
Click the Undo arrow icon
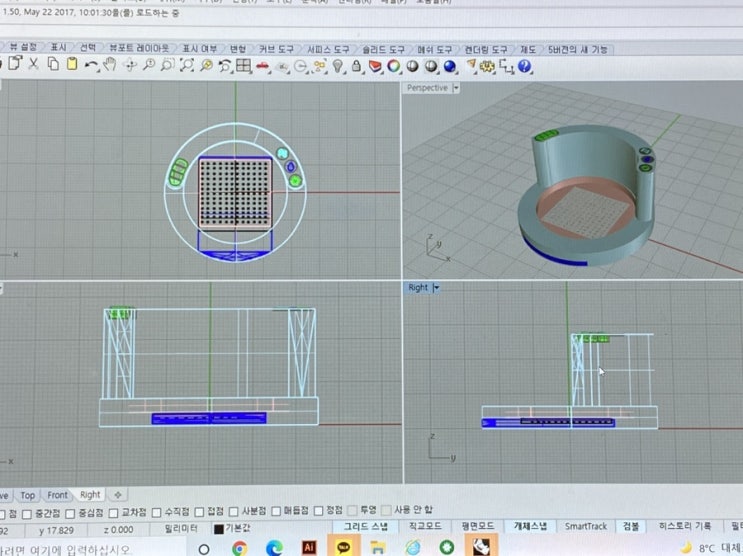click(x=91, y=65)
